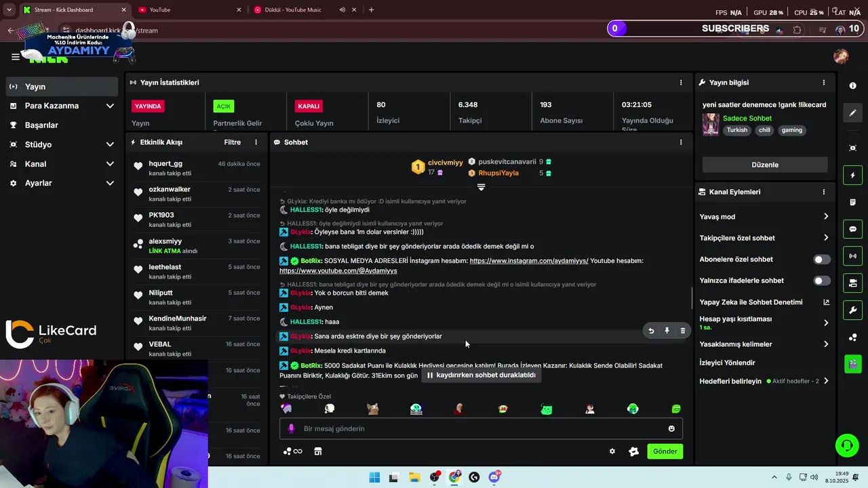The height and width of the screenshot is (488, 868).
Task: Click the Düzenle button in Yayın bilgisi
Action: 765,165
